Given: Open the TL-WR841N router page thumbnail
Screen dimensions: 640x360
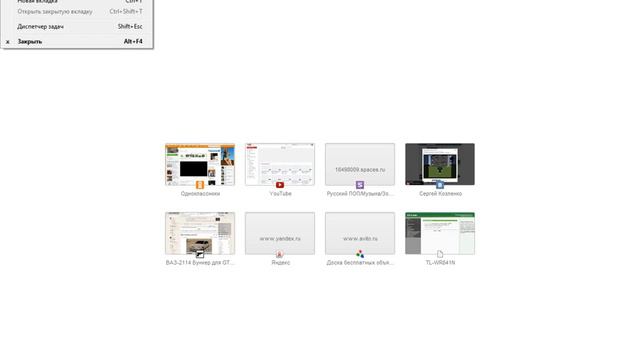Looking at the screenshot, I should point(440,233).
